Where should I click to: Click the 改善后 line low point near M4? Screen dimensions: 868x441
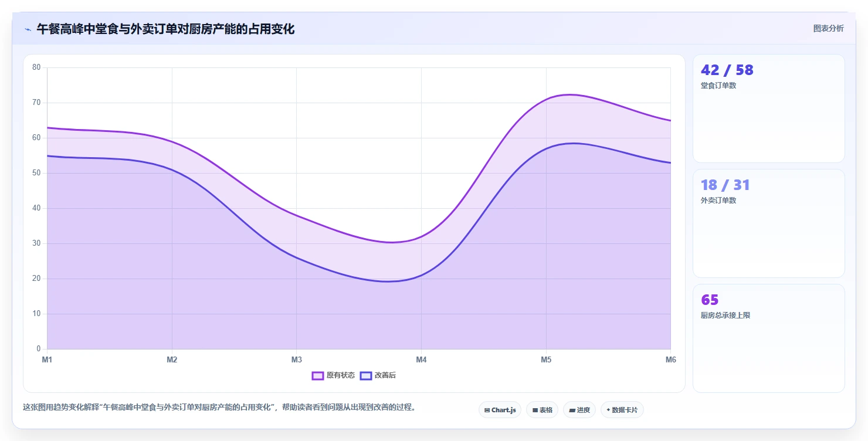point(388,281)
